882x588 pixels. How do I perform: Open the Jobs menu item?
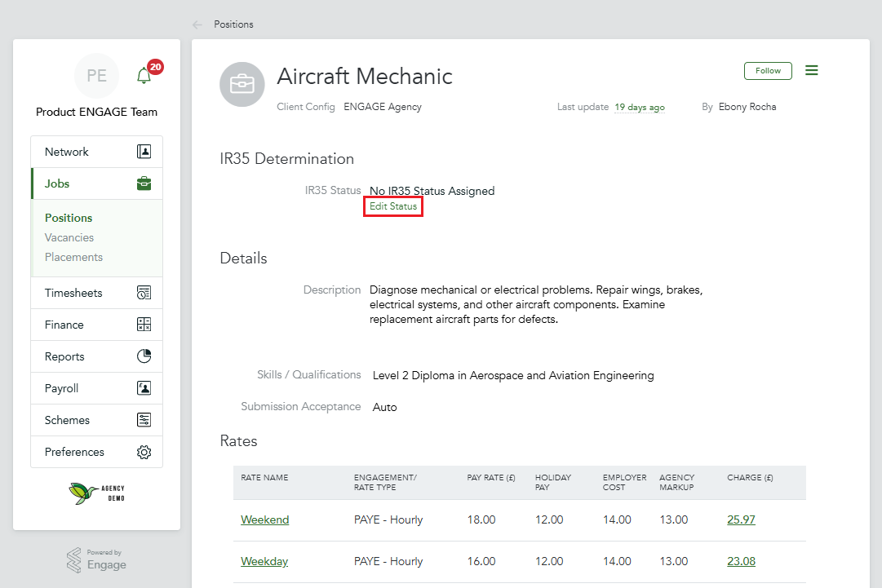coord(97,183)
